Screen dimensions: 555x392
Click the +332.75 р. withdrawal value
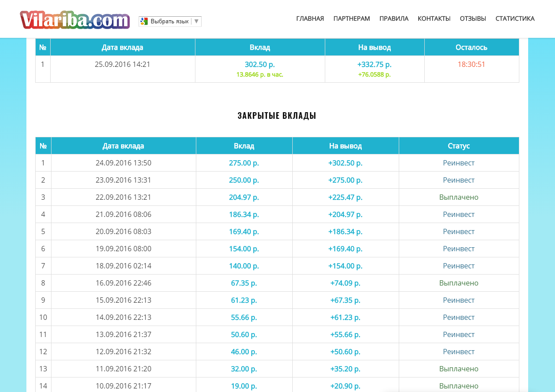[375, 64]
